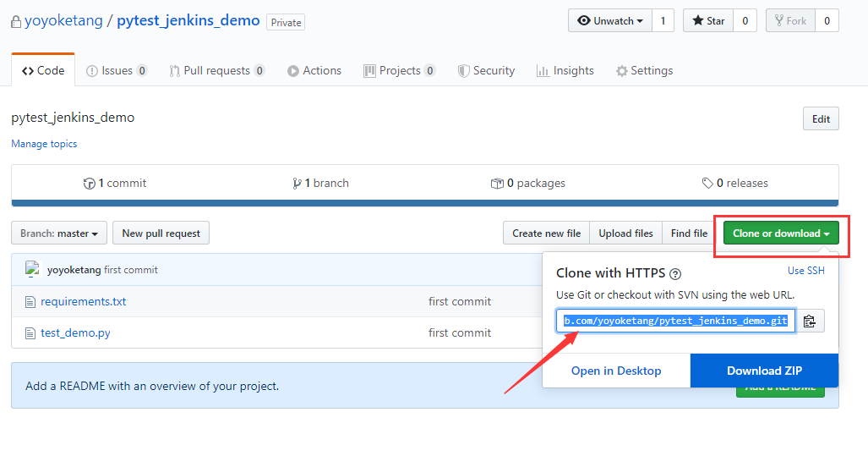Click the packages box icon

(497, 184)
